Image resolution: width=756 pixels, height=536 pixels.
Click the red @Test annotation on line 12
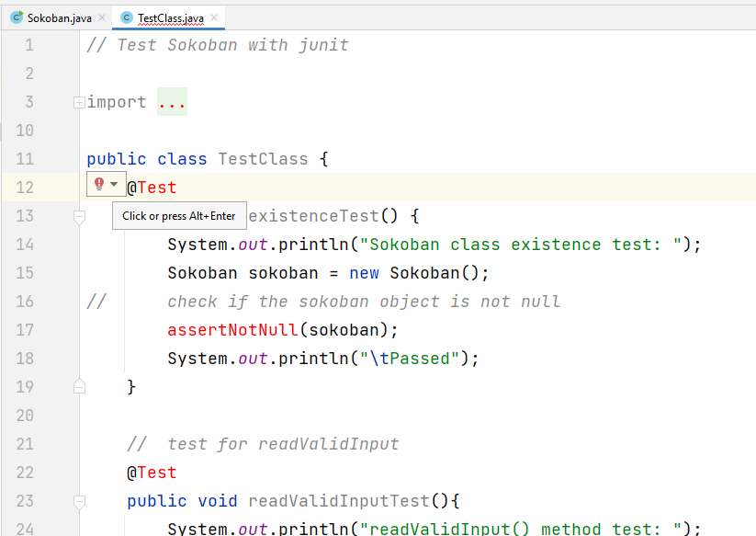point(152,188)
